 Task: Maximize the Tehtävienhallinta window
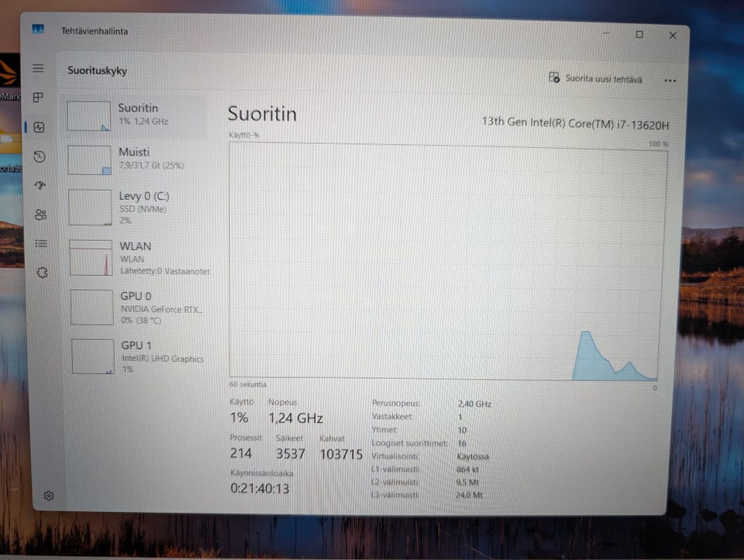[639, 35]
